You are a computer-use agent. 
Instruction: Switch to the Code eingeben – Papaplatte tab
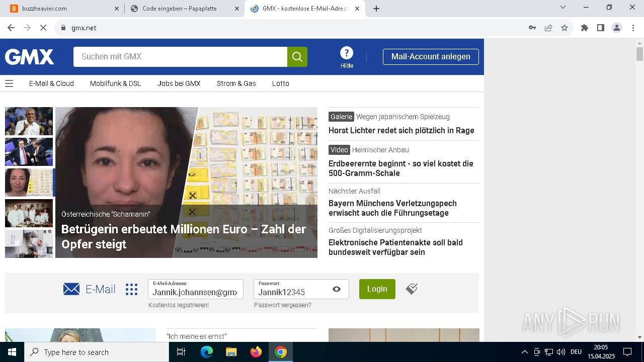[x=185, y=9]
